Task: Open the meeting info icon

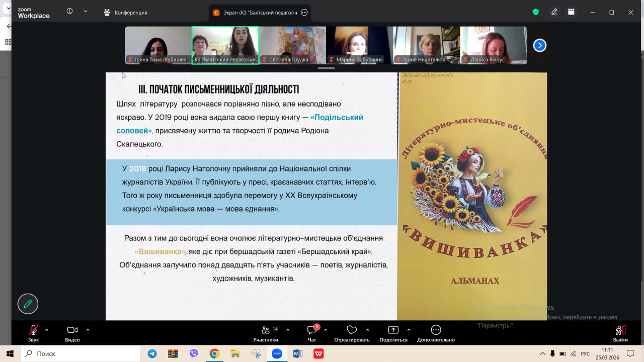Action: coord(69,12)
